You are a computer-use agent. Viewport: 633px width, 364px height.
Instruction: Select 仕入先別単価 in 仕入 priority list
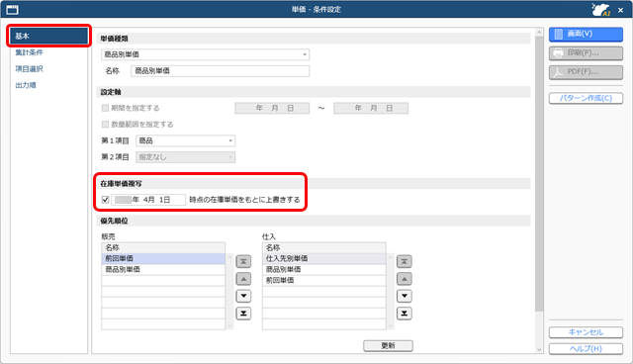click(324, 258)
